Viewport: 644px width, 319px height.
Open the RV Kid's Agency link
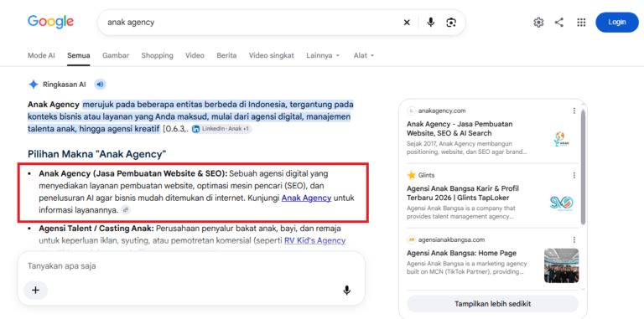[315, 240]
